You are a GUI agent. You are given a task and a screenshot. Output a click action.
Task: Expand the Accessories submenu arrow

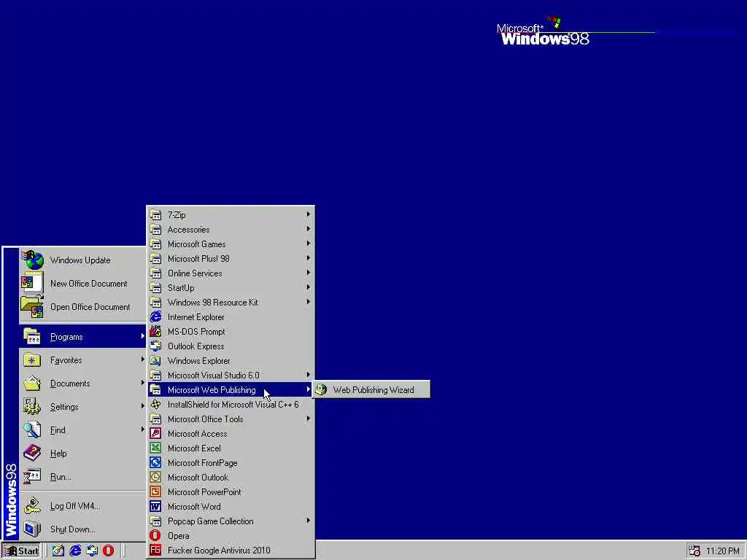[x=309, y=229]
